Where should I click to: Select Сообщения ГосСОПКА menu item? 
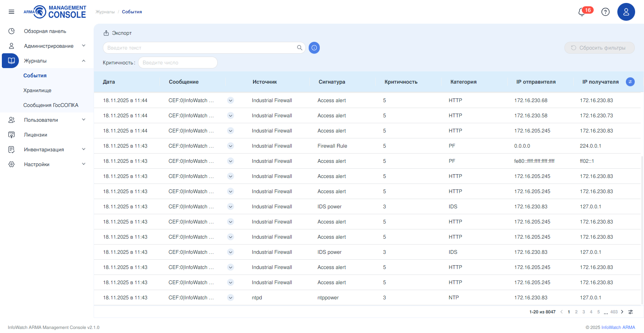click(x=51, y=105)
